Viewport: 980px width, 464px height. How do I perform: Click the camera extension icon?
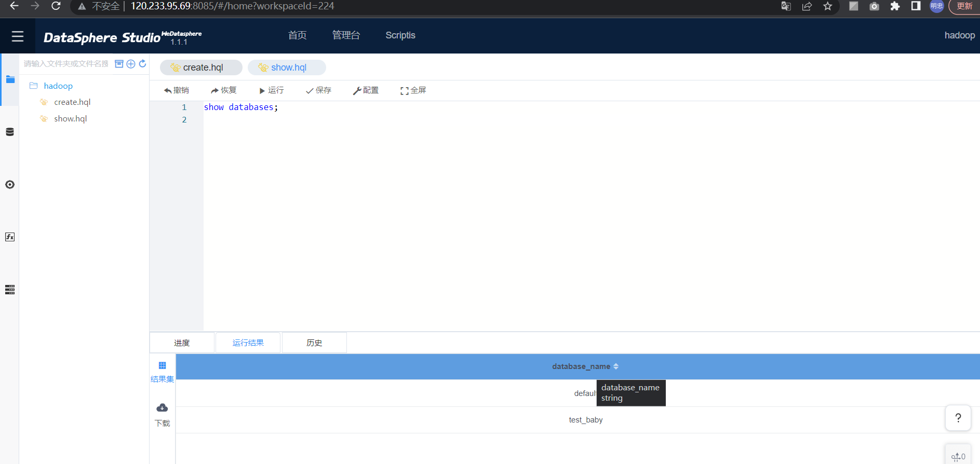coord(874,6)
